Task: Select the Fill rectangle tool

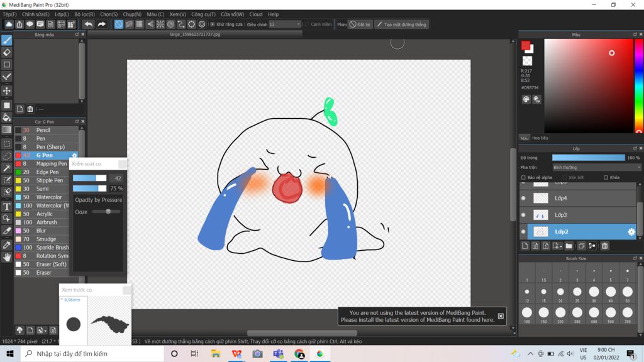Action: point(6,105)
